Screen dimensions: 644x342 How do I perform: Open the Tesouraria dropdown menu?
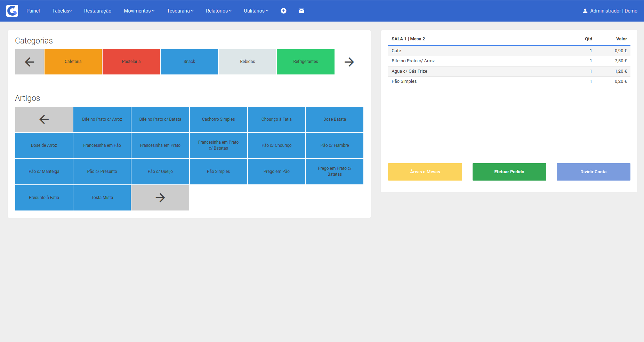click(x=180, y=11)
